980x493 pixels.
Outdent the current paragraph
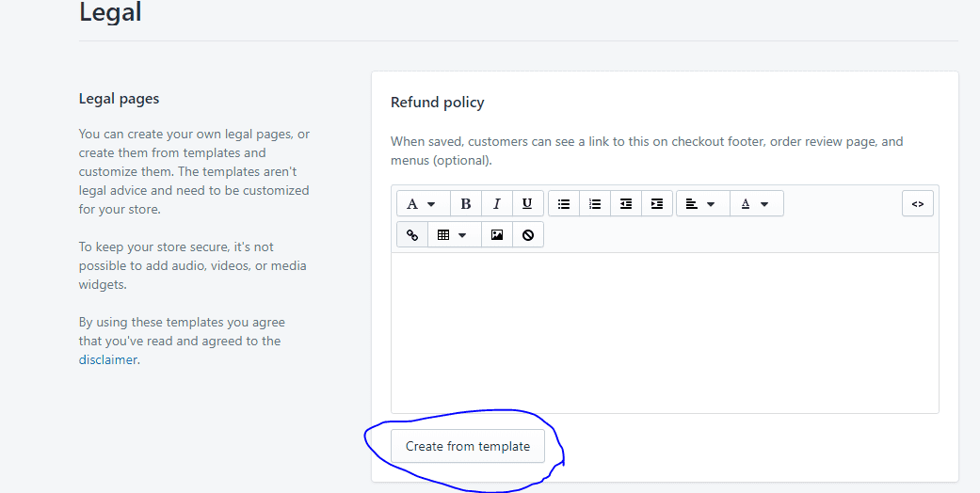[626, 204]
